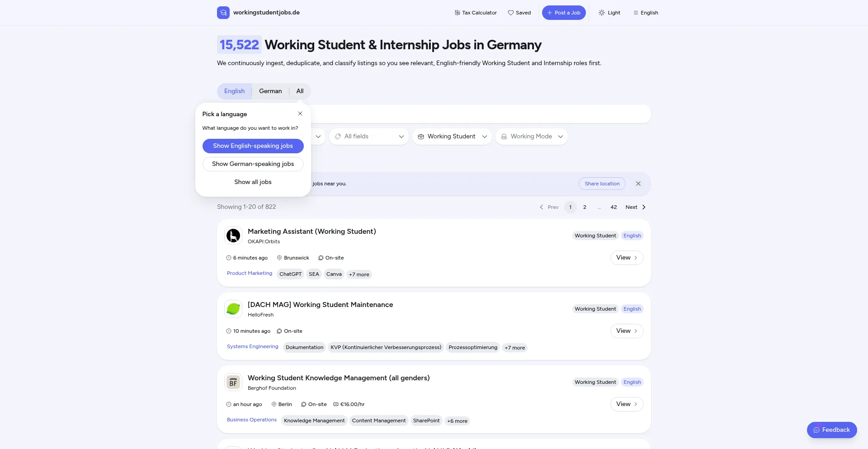This screenshot has height=449, width=868.
Task: Click the Brunswick location pin
Action: click(x=279, y=258)
